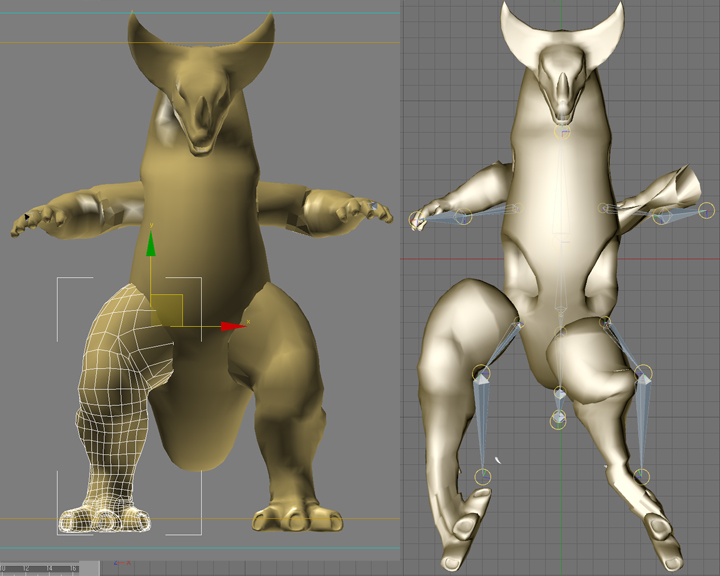Viewport: 720px width, 576px height.
Task: Select the left forearm bone in the rigged view
Action: pyautogui.click(x=439, y=218)
